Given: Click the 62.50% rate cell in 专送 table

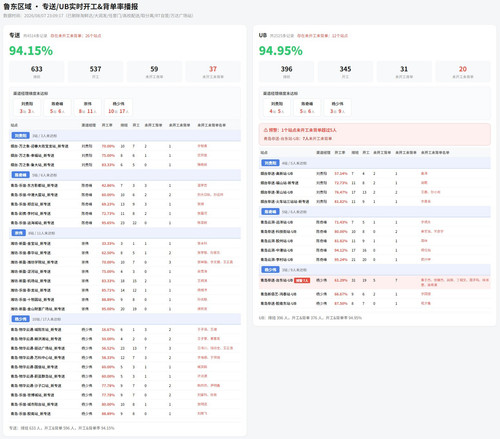Looking at the screenshot, I should (108, 253).
